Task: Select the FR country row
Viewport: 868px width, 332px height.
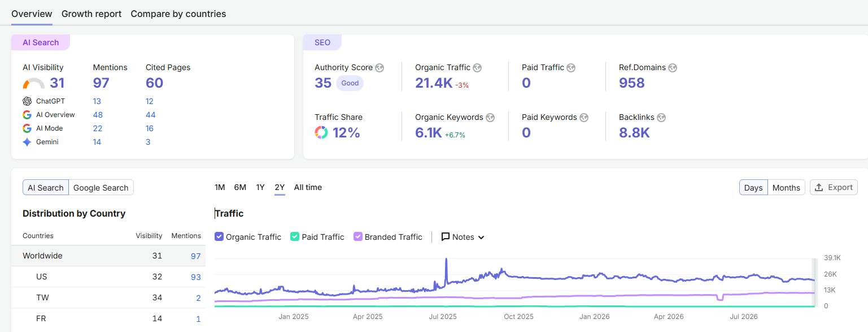Action: [108, 318]
